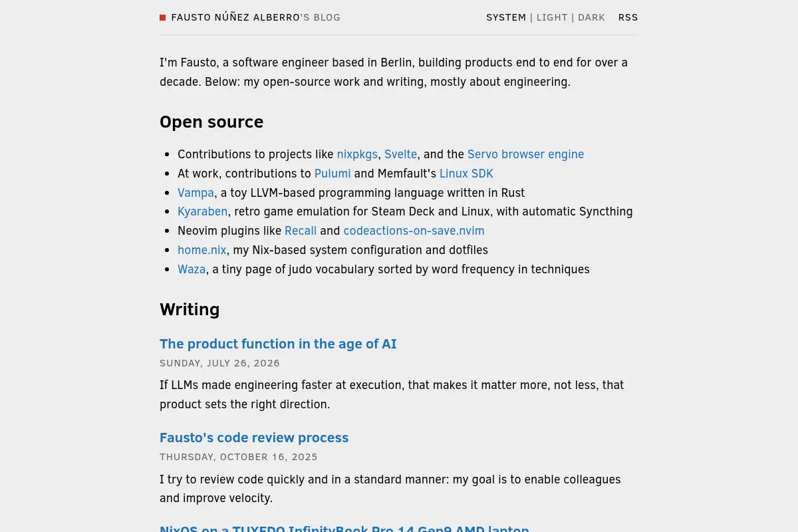798x532 pixels.
Task: Visit the Servo browser engine link
Action: [525, 154]
